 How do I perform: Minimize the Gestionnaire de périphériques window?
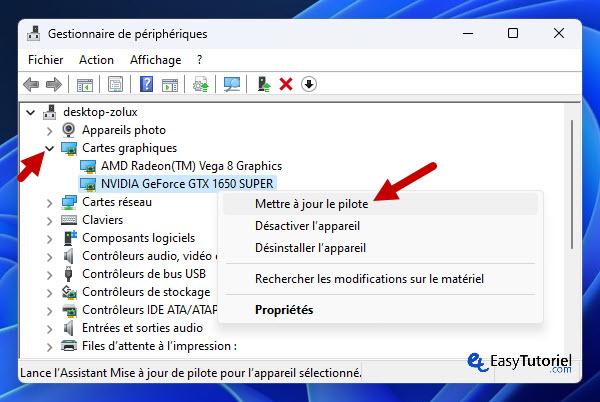pyautogui.click(x=468, y=34)
